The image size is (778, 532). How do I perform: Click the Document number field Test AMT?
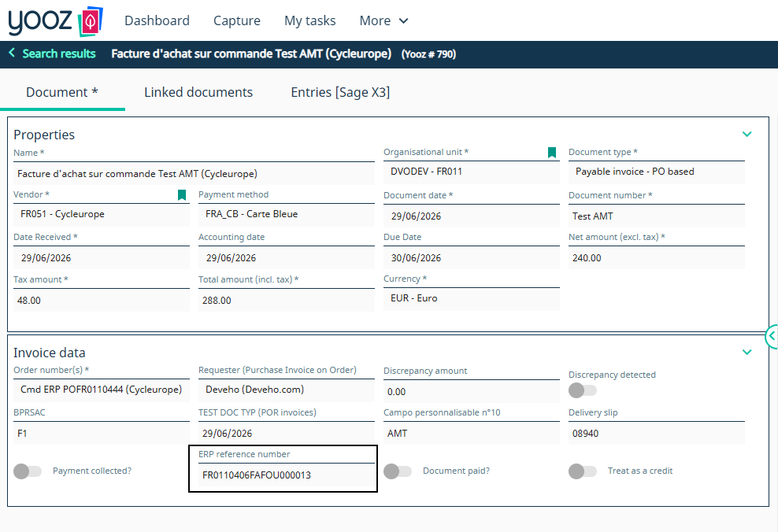657,216
